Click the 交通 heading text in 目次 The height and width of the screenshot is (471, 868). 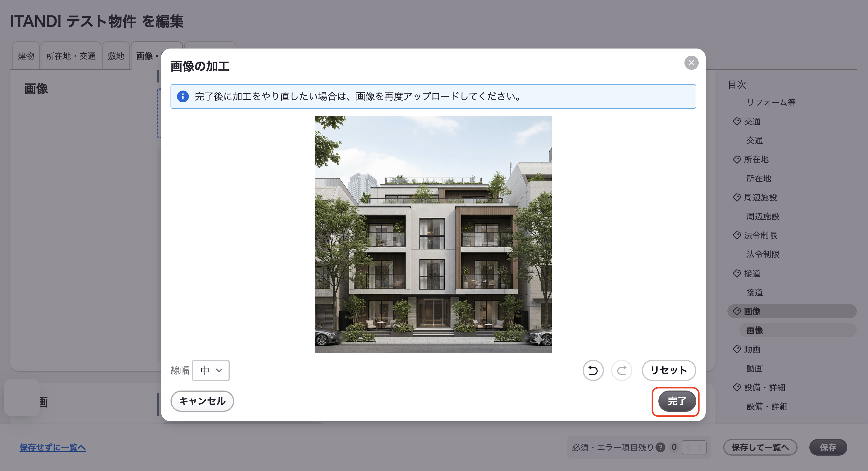click(x=752, y=121)
